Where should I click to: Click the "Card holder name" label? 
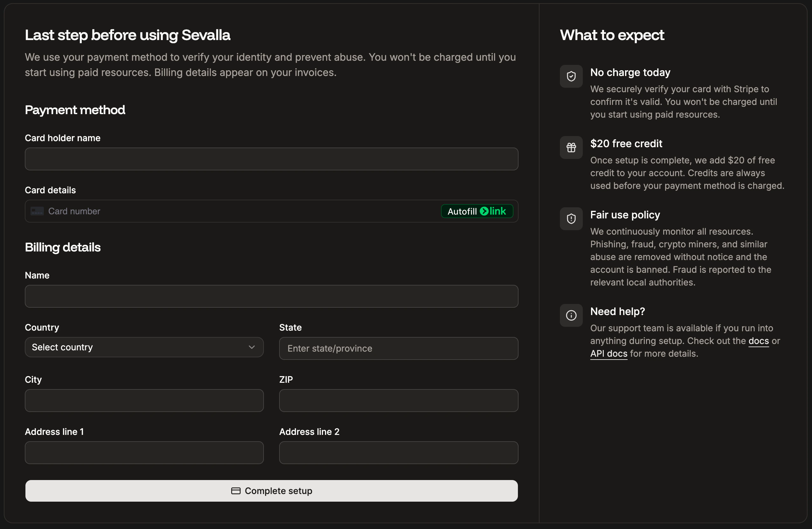tap(63, 138)
